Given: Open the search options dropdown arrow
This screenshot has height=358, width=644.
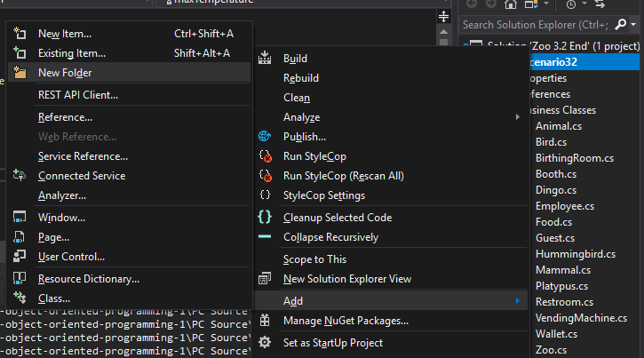Looking at the screenshot, I should (x=633, y=25).
